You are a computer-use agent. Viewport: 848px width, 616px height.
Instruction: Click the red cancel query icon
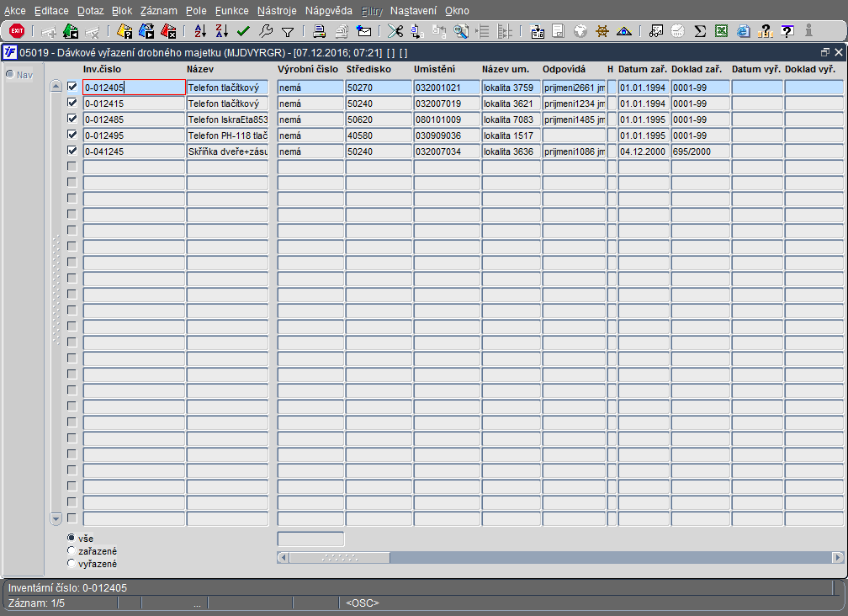(x=169, y=31)
